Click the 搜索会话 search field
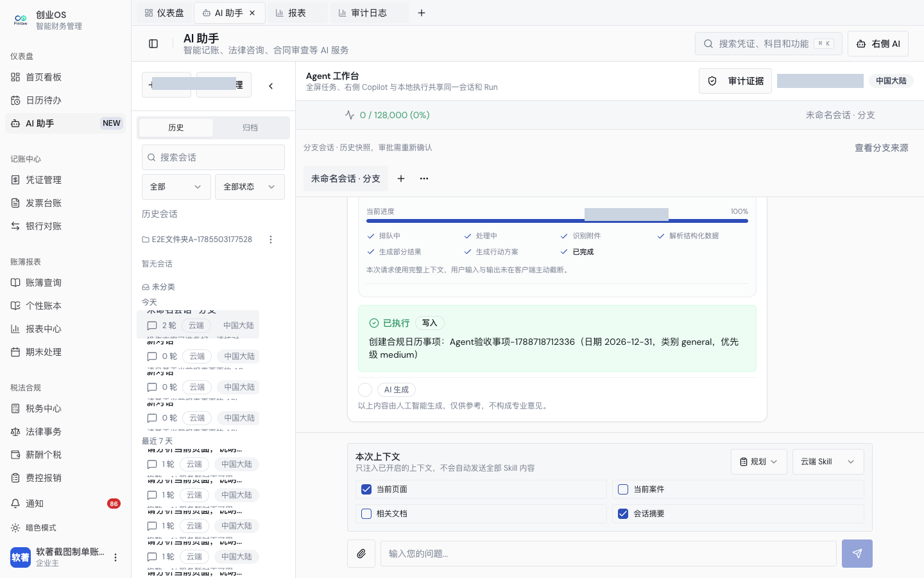This screenshot has height=578, width=924. tap(213, 157)
